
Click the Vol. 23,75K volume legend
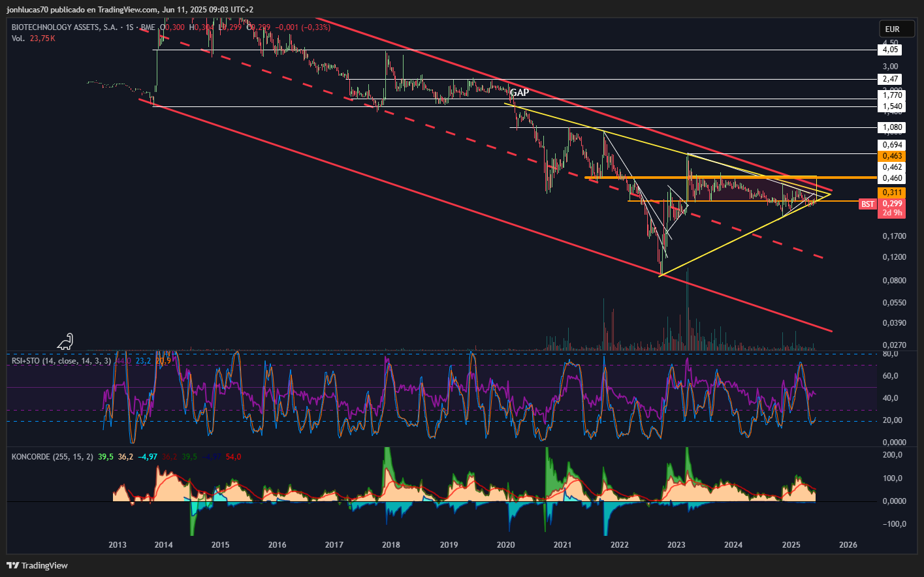[33, 39]
